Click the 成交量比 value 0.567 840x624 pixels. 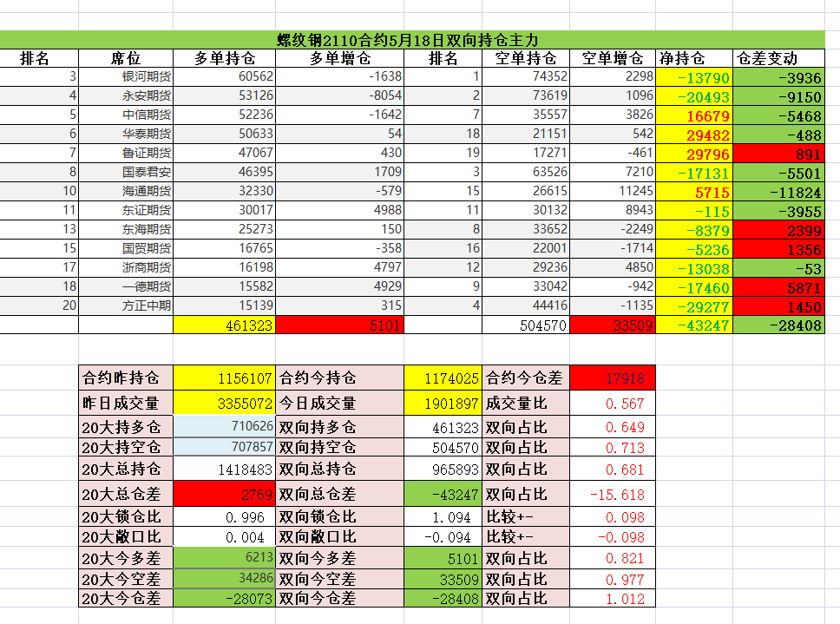pyautogui.click(x=612, y=404)
